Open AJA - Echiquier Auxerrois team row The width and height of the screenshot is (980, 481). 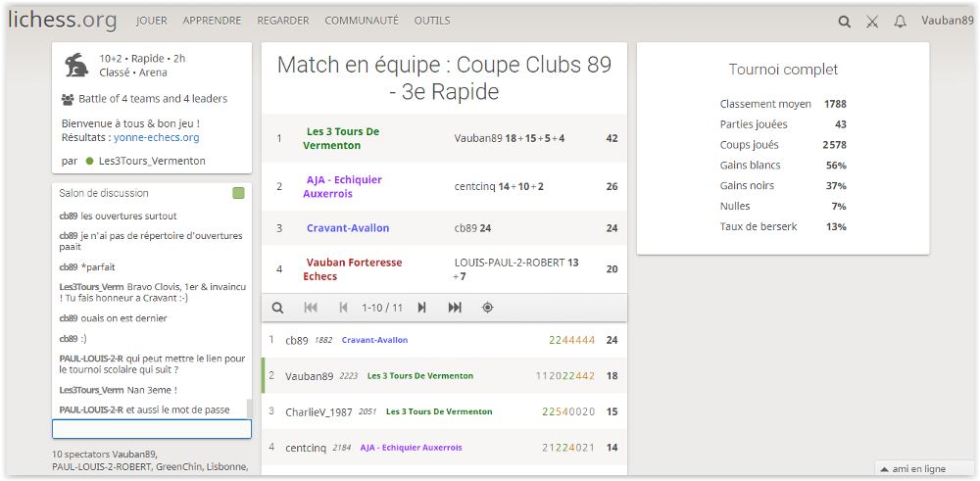(444, 186)
